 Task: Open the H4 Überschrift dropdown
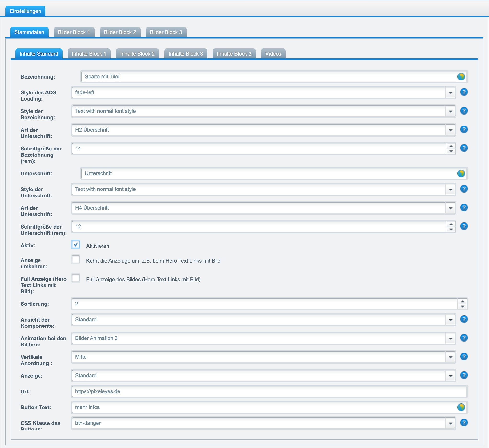(450, 208)
